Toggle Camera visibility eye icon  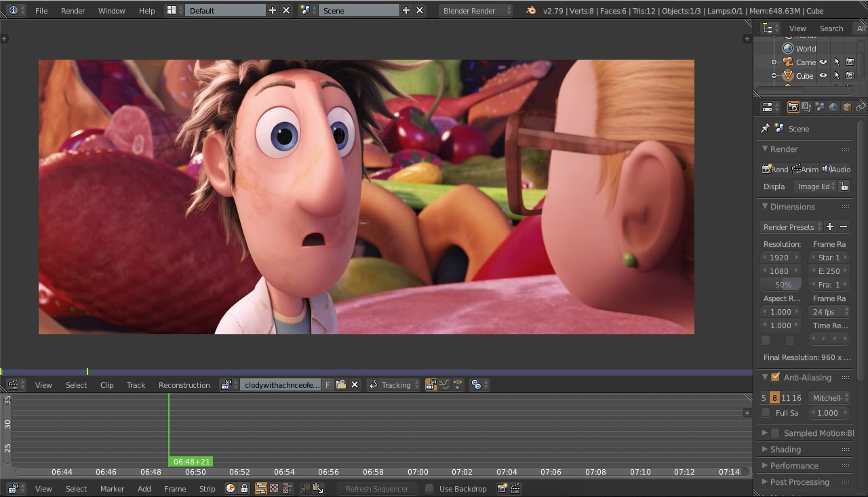click(x=823, y=62)
